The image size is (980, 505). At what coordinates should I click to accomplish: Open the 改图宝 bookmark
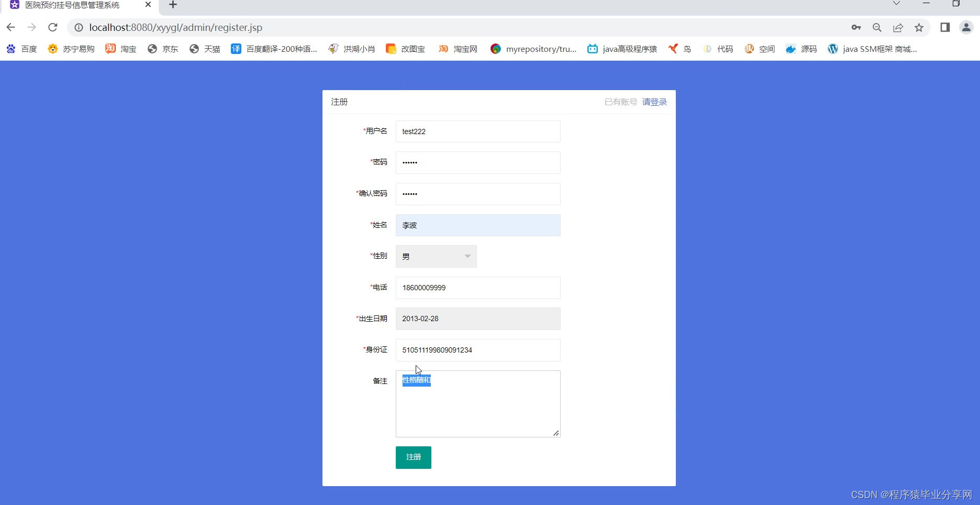(406, 49)
